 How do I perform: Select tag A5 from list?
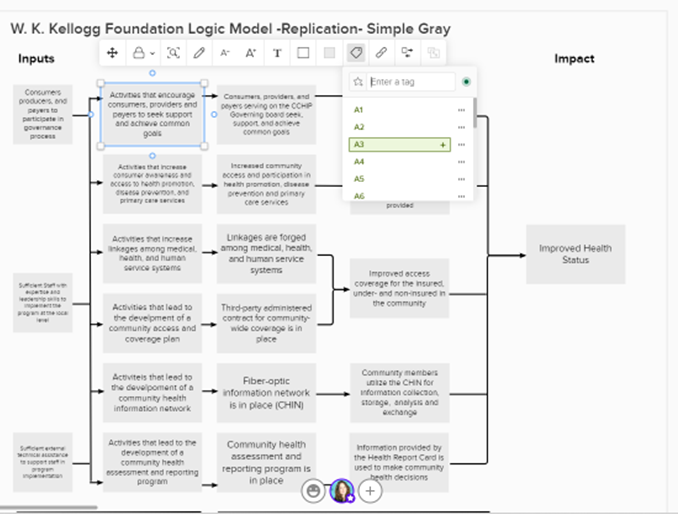pyautogui.click(x=400, y=179)
